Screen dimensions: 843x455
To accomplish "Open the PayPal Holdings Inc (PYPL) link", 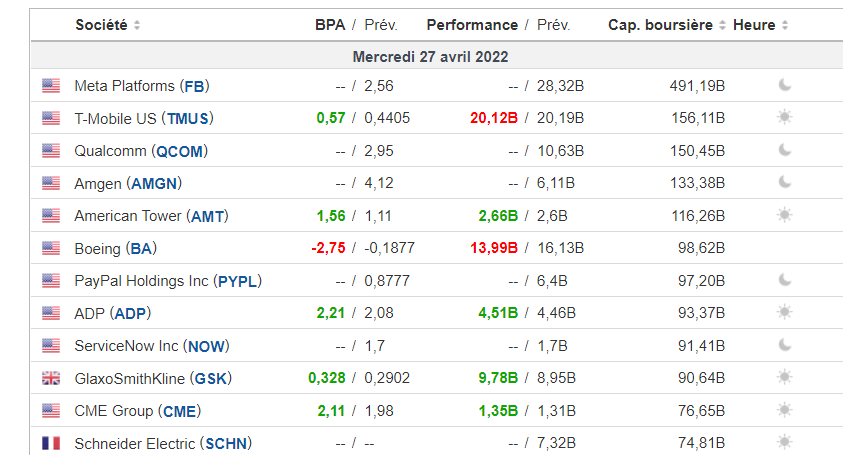I will (167, 281).
